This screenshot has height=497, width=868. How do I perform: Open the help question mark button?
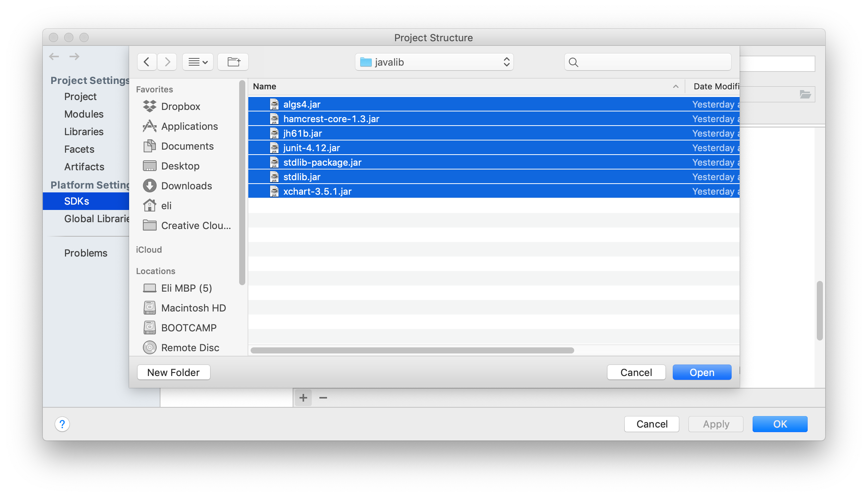pyautogui.click(x=62, y=424)
